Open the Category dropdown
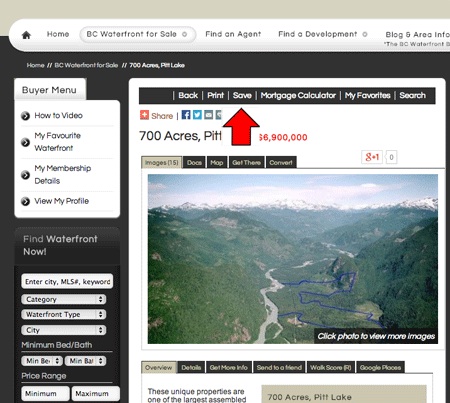The height and width of the screenshot is (403, 450). point(64,299)
